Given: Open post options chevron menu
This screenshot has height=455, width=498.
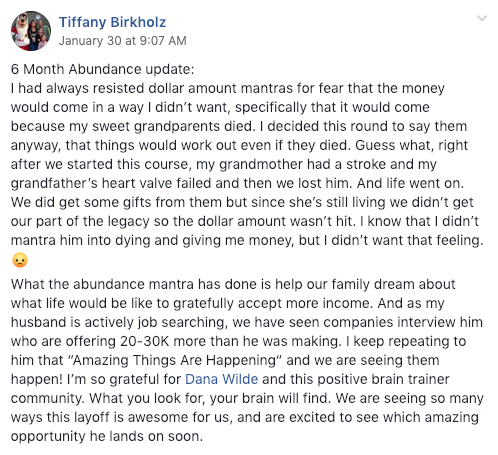Looking at the screenshot, I should click(482, 18).
